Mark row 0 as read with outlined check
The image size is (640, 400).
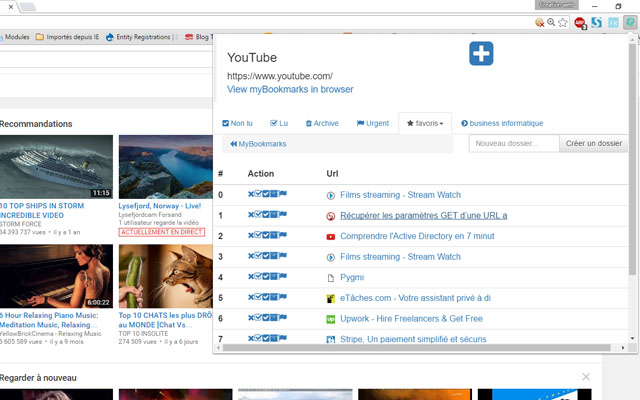[x=258, y=193]
